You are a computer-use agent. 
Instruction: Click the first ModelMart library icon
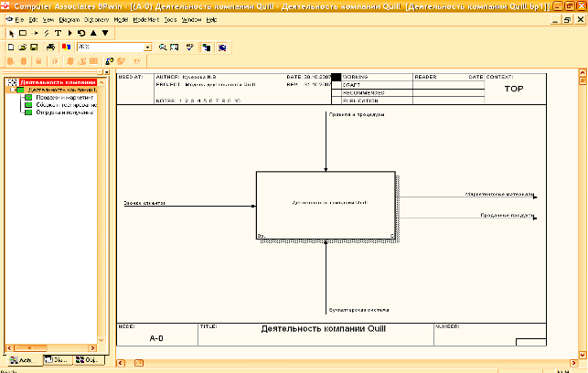[11, 61]
